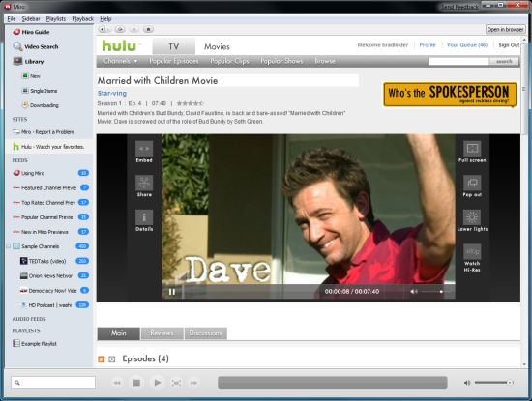Open the Popular Channel Preview feed
This screenshot has width=532, height=401.
(x=50, y=217)
